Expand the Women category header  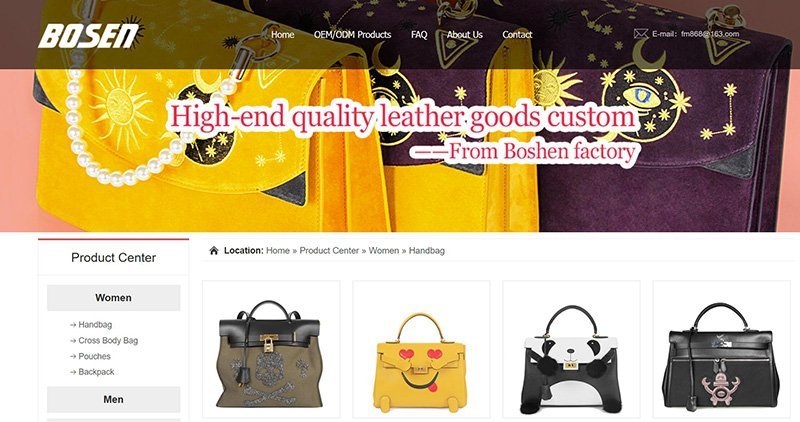(x=113, y=297)
